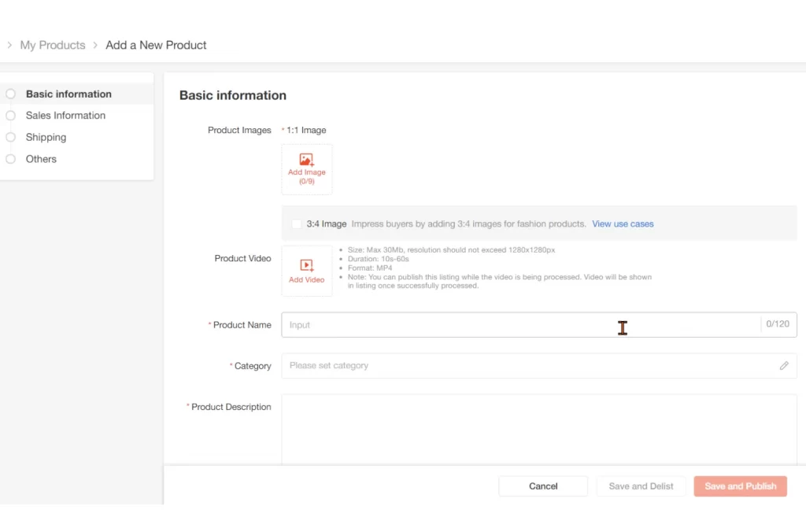Enable the 3:4 Image checkbox
The image size is (806, 532).
(x=297, y=224)
